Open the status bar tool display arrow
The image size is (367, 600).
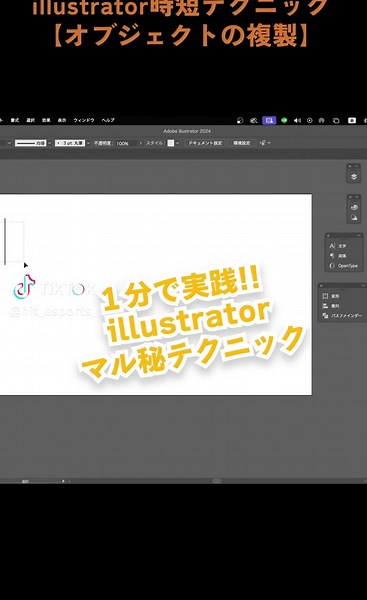pyautogui.click(x=63, y=481)
